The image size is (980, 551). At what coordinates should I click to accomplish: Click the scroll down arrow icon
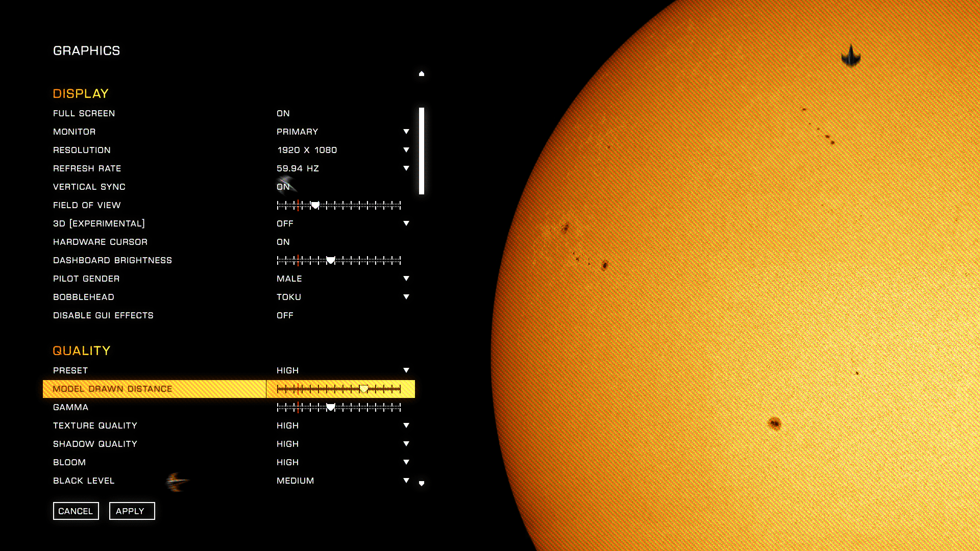tap(422, 483)
